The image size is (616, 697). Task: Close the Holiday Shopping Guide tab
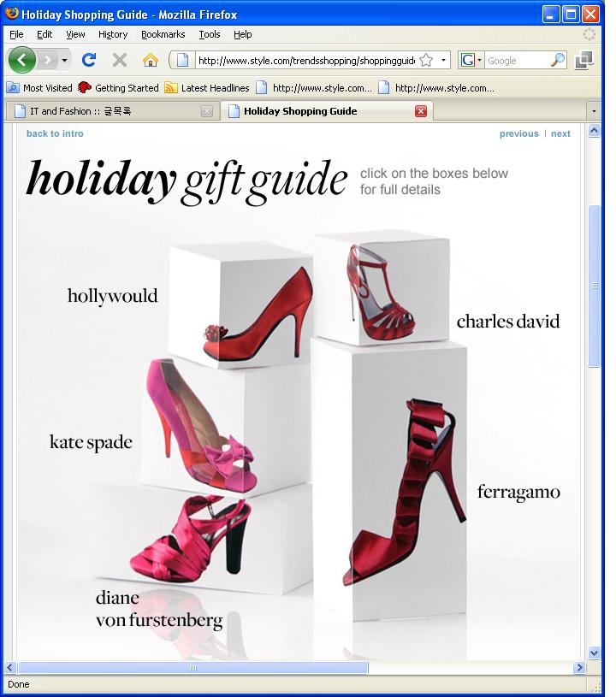(421, 111)
